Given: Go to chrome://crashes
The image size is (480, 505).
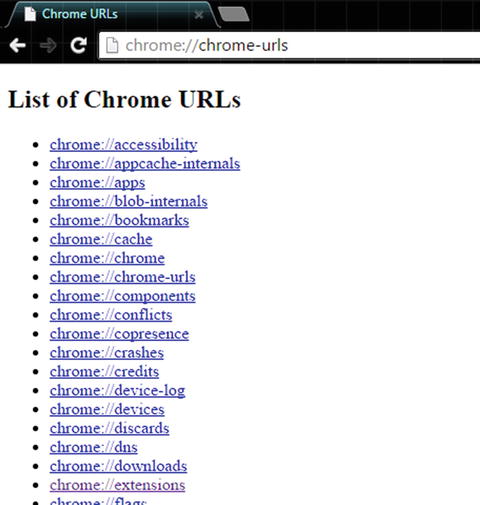Looking at the screenshot, I should (x=107, y=353).
